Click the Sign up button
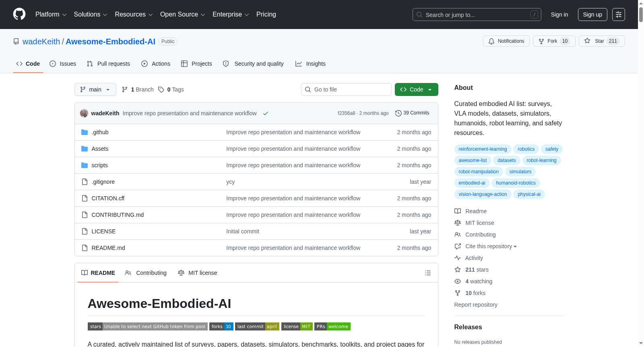Screen dimensions: 644x347 (x=592, y=15)
